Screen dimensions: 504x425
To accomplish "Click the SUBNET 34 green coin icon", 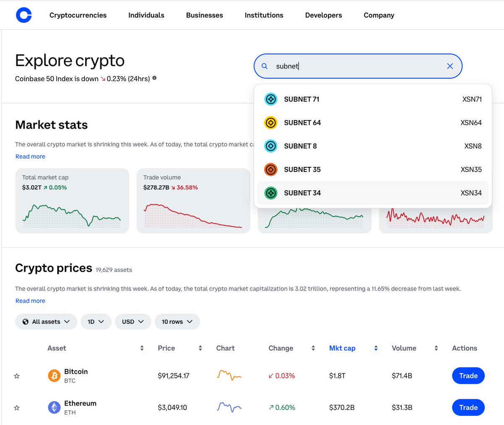I will click(271, 193).
